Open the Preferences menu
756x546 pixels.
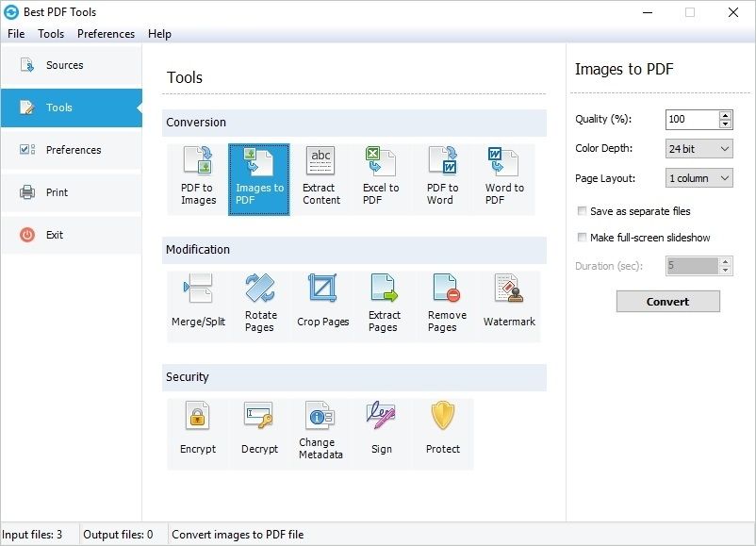pos(106,33)
